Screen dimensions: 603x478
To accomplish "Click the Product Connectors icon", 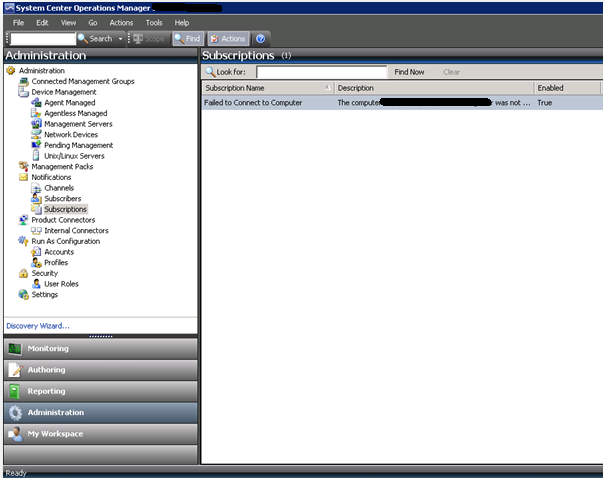I will click(23, 220).
